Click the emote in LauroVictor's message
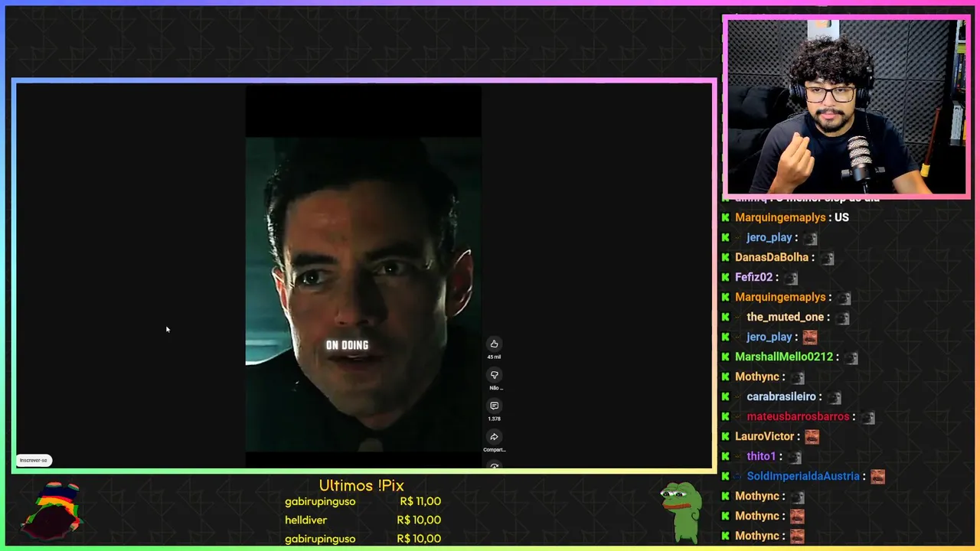 click(x=812, y=437)
